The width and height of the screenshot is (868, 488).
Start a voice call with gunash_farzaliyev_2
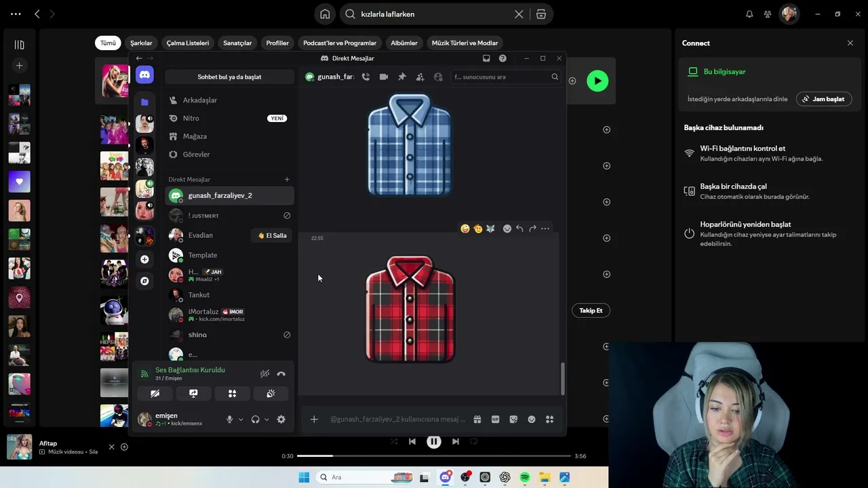(x=366, y=77)
